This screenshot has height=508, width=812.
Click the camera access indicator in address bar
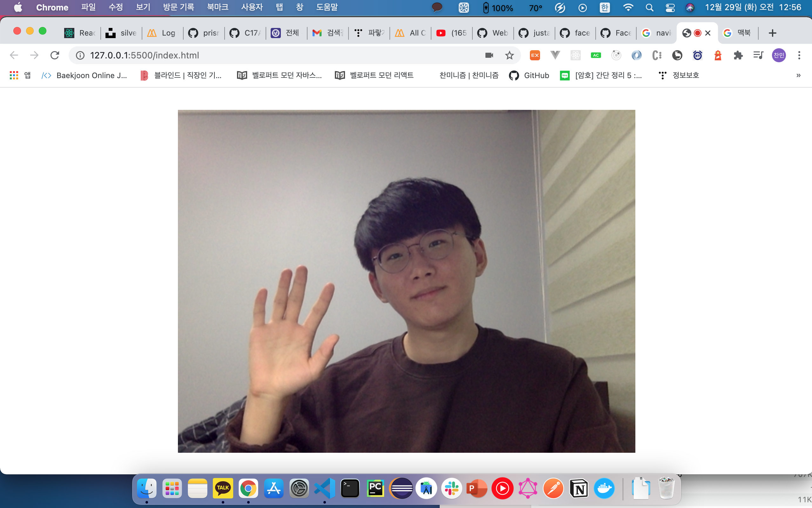click(489, 55)
